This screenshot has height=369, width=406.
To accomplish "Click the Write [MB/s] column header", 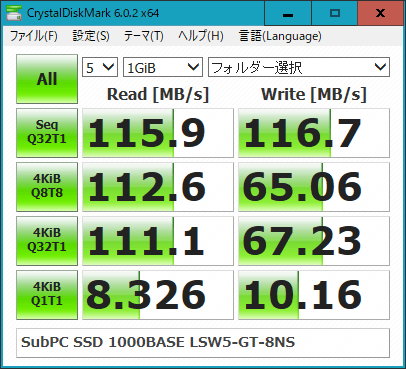I will point(314,94).
